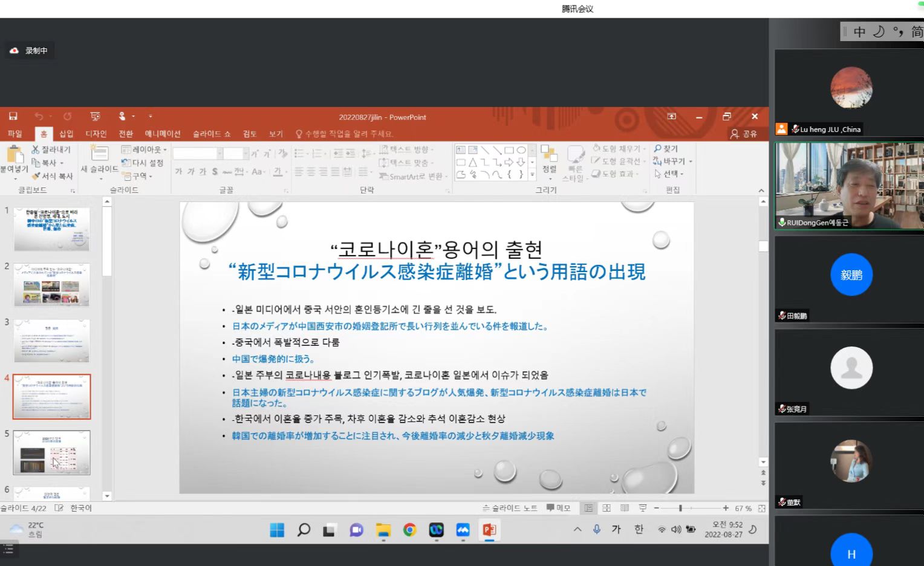Toggle slide notes (슬라이드 노트) pane
The width and height of the screenshot is (924, 566).
coord(509,509)
